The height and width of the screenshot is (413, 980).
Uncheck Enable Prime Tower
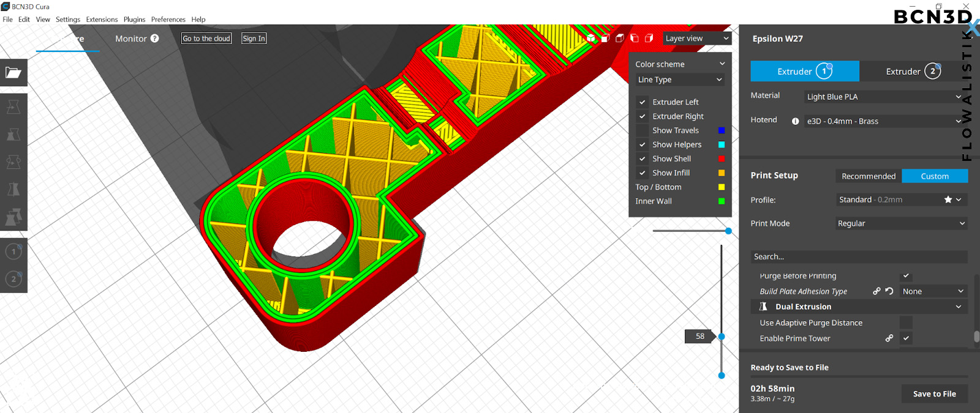(906, 338)
